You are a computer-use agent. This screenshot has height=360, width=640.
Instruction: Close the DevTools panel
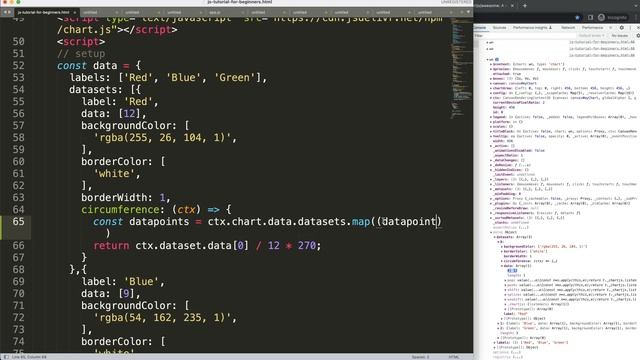coord(638,28)
